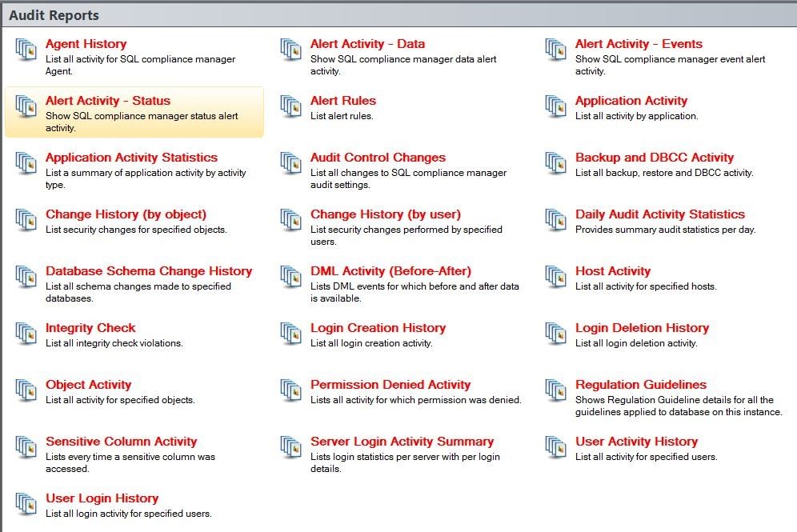The width and height of the screenshot is (797, 532).
Task: Select the User Login History report icon
Action: (26, 505)
